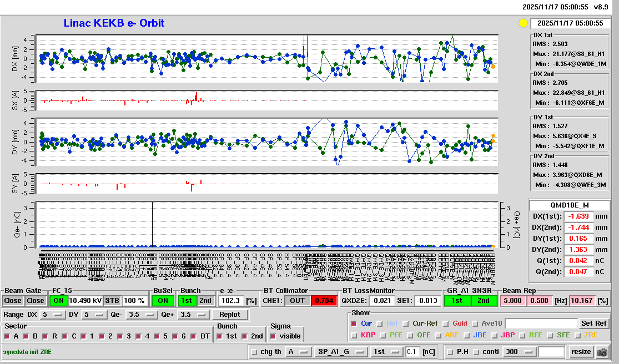Screen dimensions: 619x364
Task: Expand the SP_A1_G selector dropdown
Action: pyautogui.click(x=341, y=352)
